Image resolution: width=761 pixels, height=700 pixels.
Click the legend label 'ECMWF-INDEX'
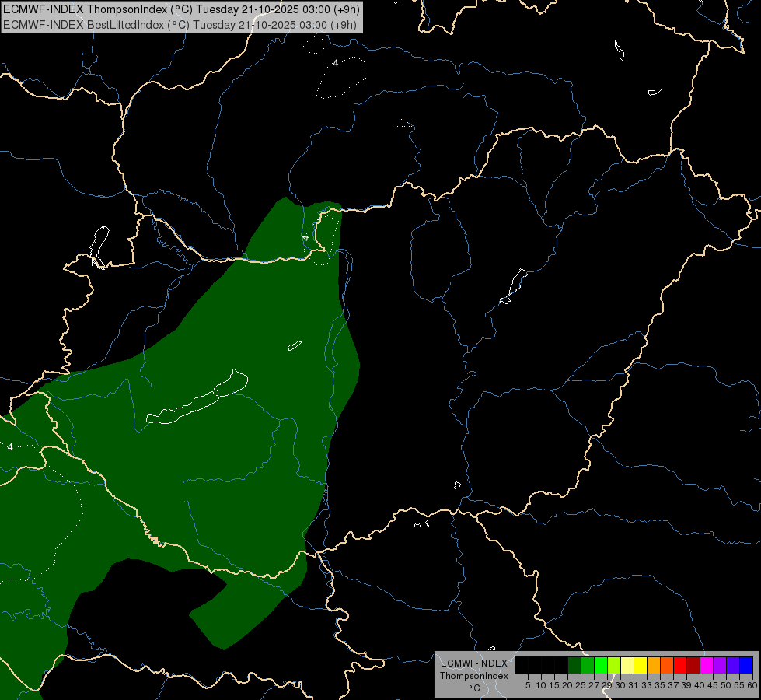click(x=474, y=663)
